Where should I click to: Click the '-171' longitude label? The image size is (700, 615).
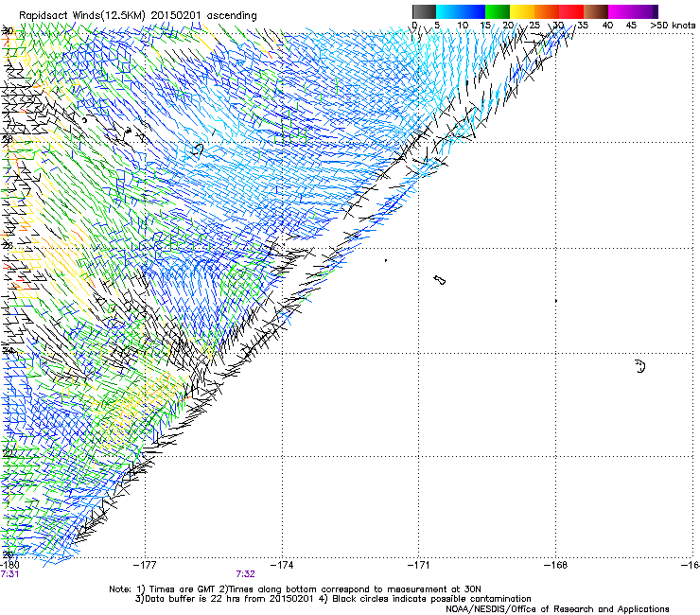tap(419, 565)
